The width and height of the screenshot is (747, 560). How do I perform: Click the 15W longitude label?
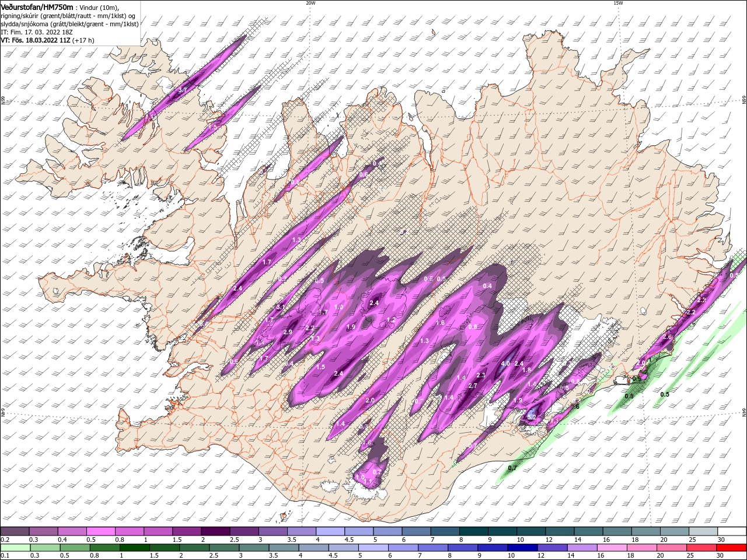click(618, 3)
